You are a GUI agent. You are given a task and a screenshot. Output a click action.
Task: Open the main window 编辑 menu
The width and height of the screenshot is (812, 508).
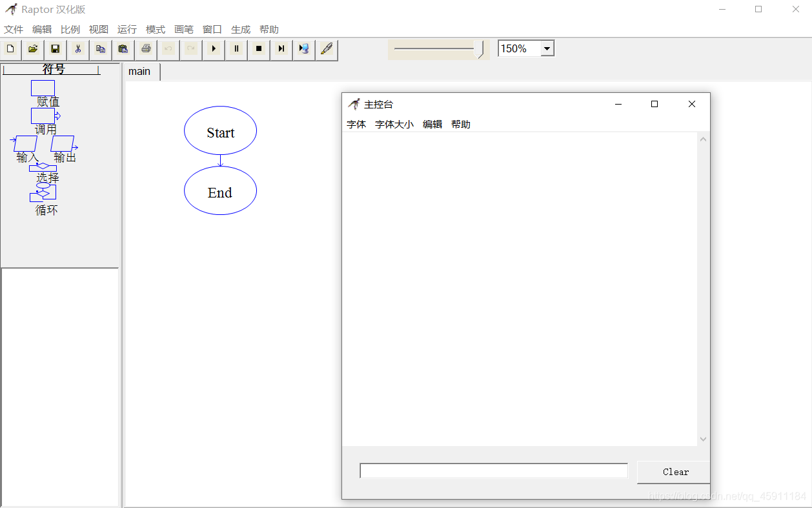(42, 30)
